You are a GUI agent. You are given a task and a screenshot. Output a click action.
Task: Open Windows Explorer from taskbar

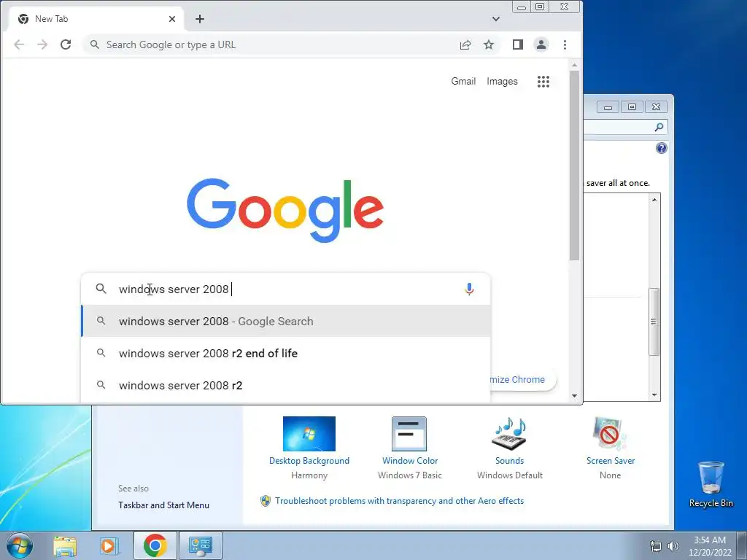(x=65, y=545)
